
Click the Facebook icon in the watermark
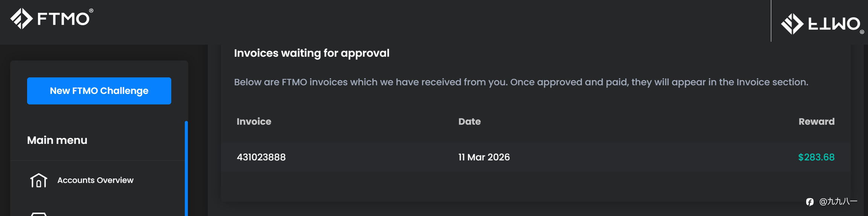810,202
